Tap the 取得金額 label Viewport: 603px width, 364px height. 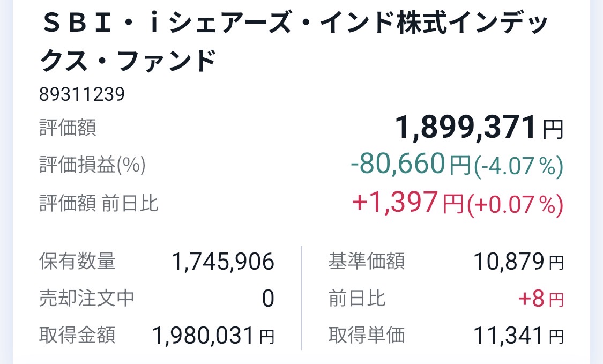click(77, 336)
